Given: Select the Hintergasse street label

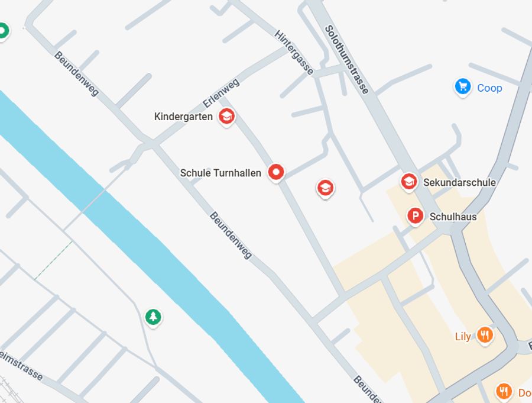Looking at the screenshot, I should pos(294,53).
